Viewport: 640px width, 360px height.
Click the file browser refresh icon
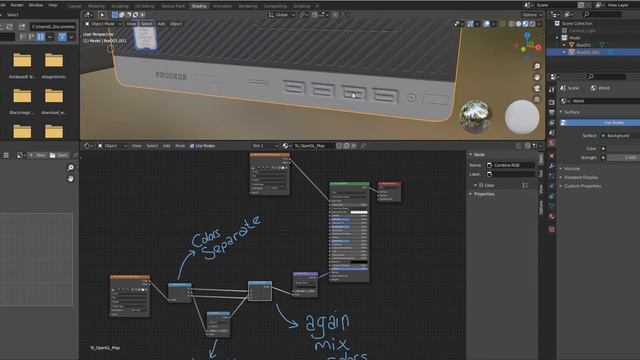9,27
